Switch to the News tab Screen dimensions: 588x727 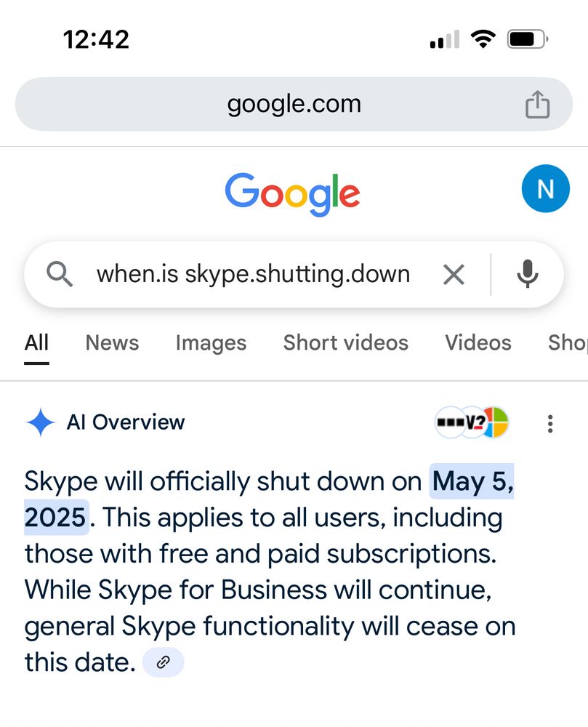coord(112,342)
